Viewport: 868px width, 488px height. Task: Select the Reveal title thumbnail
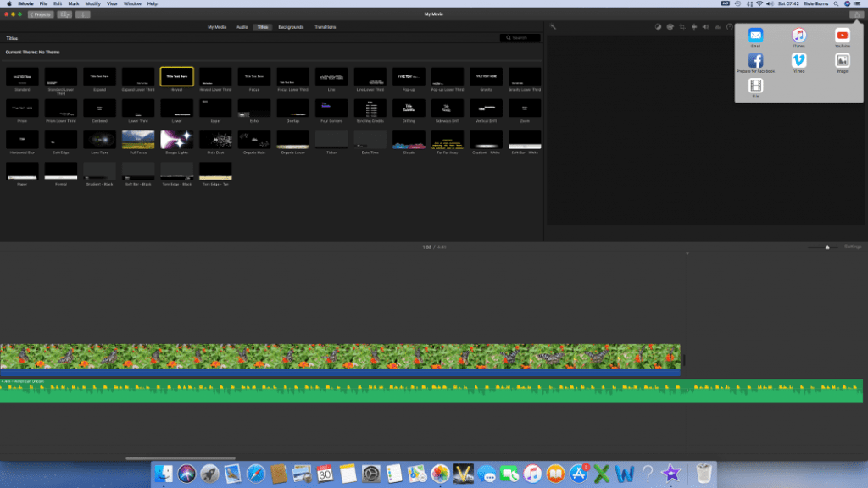176,76
